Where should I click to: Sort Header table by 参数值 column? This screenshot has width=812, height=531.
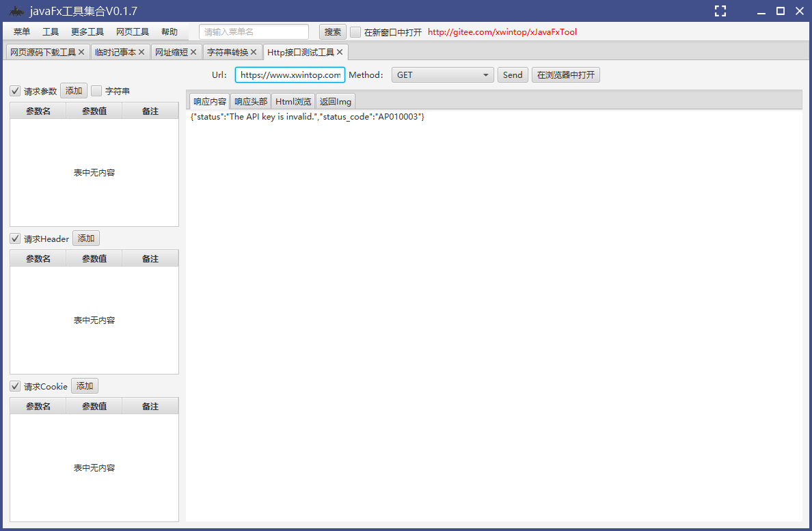tap(94, 258)
